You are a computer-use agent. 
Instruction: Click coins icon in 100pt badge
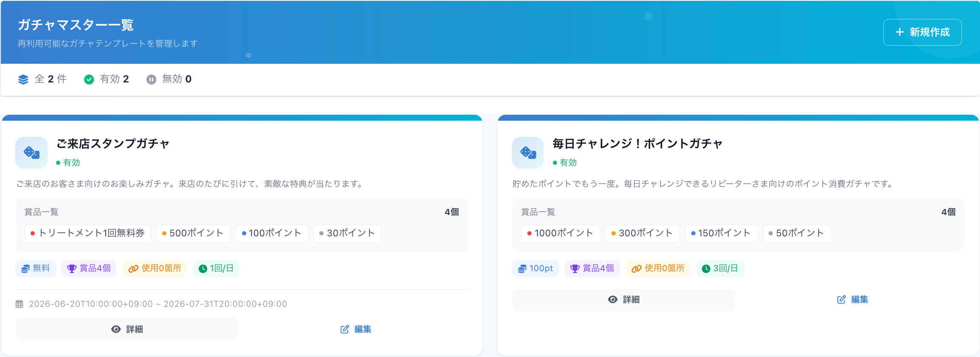pyautogui.click(x=522, y=269)
